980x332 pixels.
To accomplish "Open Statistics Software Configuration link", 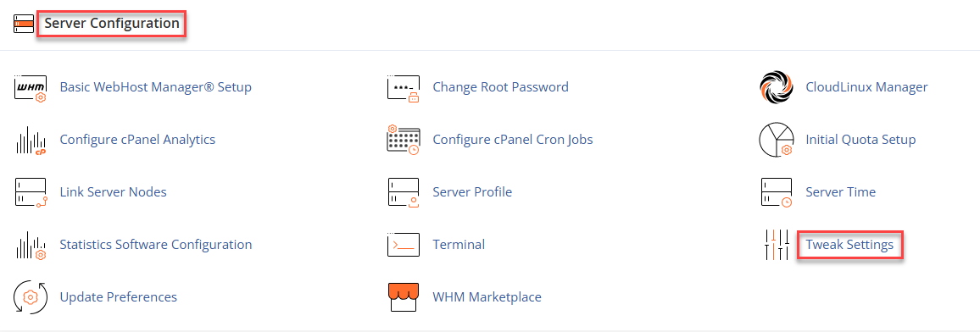I will [156, 245].
